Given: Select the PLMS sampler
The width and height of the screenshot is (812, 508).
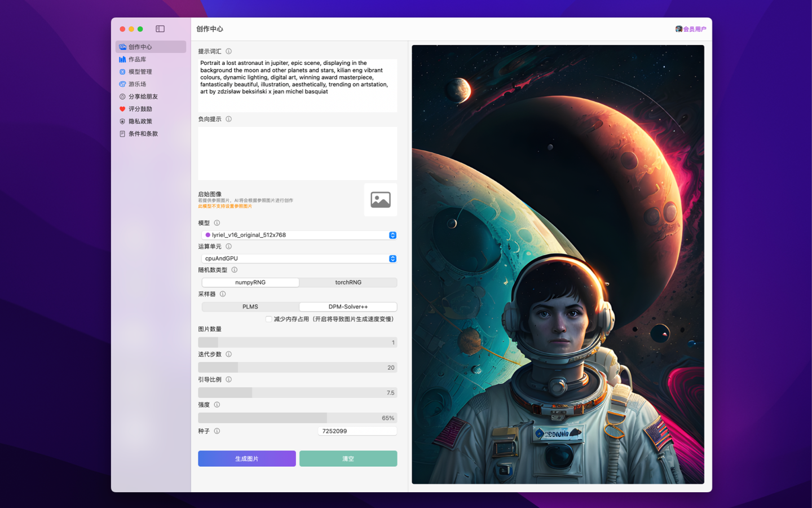Looking at the screenshot, I should [x=250, y=306].
